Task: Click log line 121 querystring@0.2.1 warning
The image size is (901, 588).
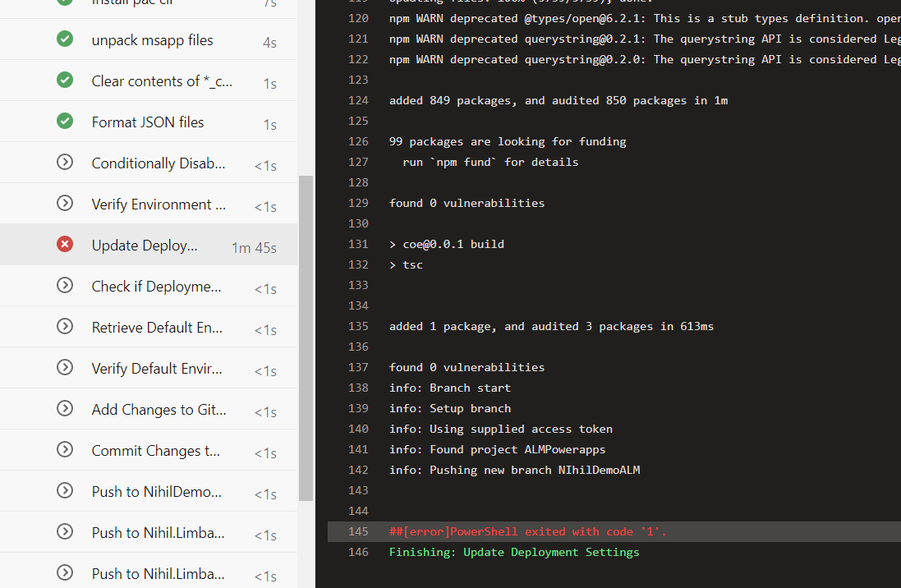Action: tap(645, 39)
